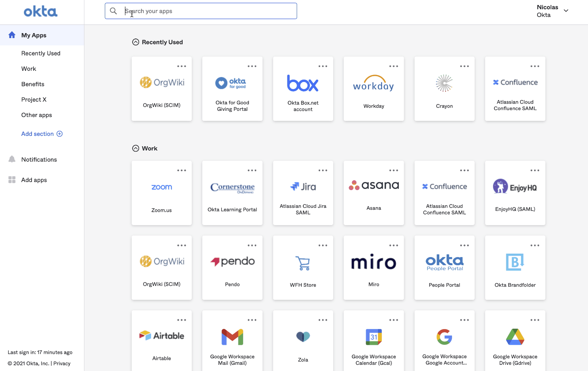Open the People Portal tile
Screen dimensions: 588x371
[x=444, y=267]
